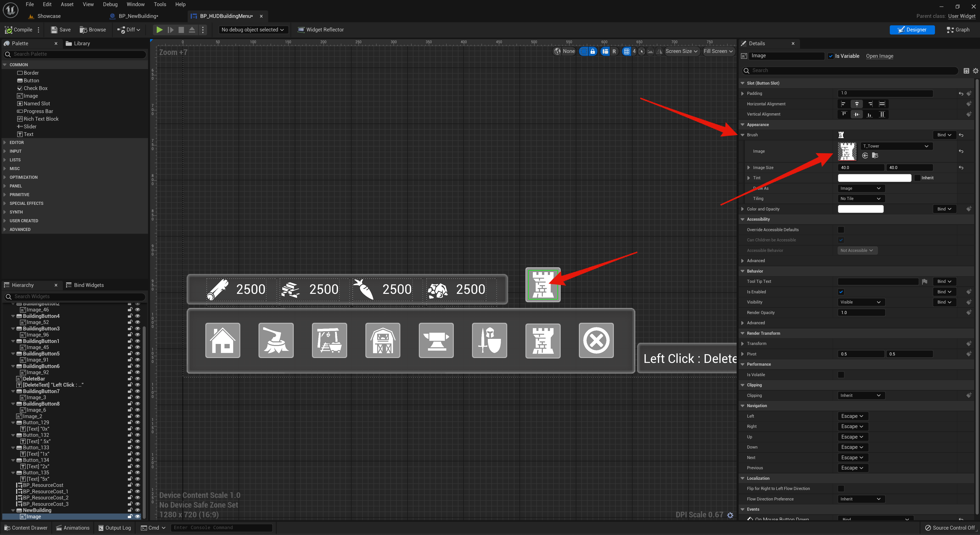Click the Color and Opacity swatch

pos(861,208)
